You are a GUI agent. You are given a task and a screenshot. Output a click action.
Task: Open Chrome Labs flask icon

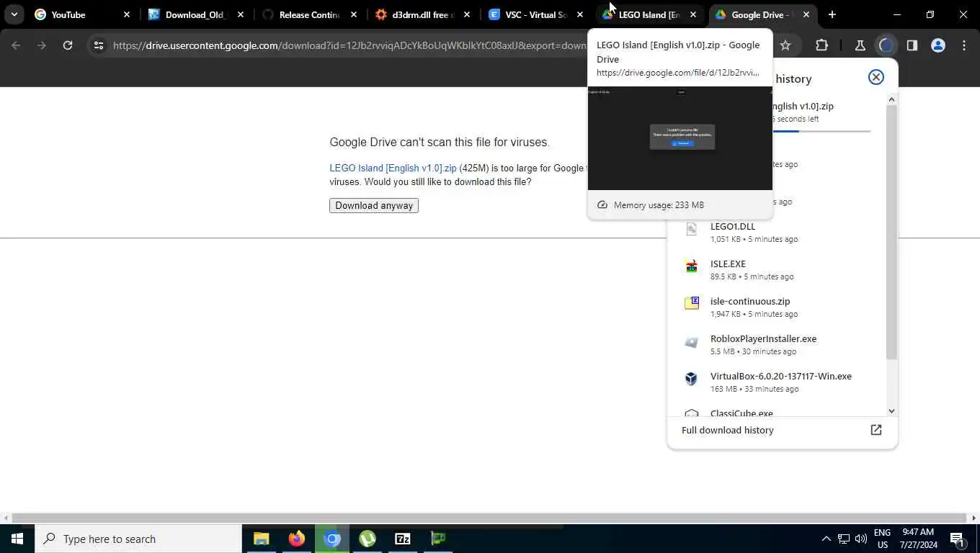(x=860, y=45)
